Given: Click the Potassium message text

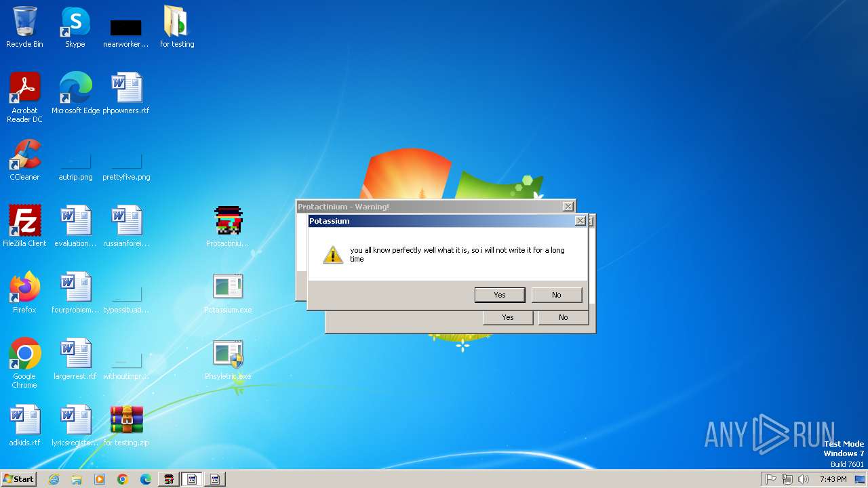Looking at the screenshot, I should [457, 254].
